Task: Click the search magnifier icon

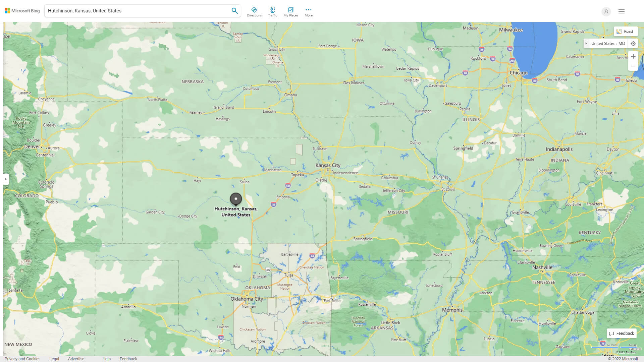Action: [234, 11]
